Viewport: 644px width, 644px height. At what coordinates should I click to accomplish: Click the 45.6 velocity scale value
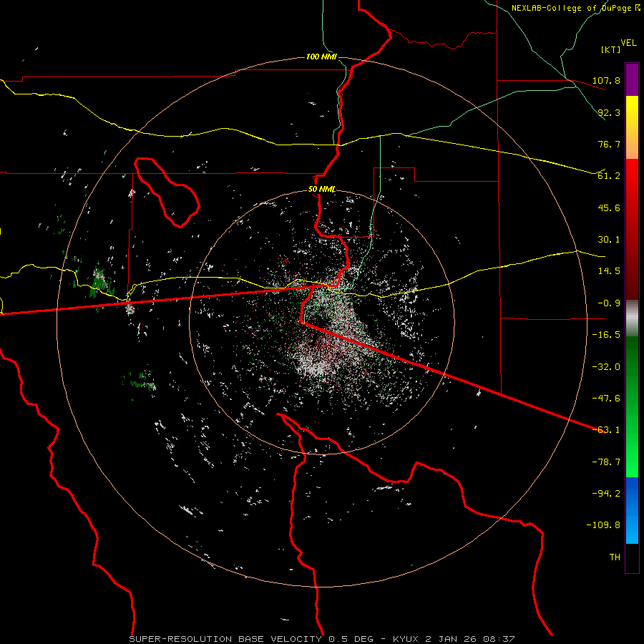pyautogui.click(x=609, y=208)
